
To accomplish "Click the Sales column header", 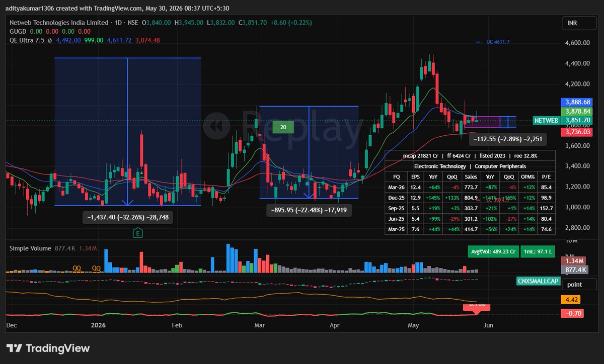I will (471, 176).
